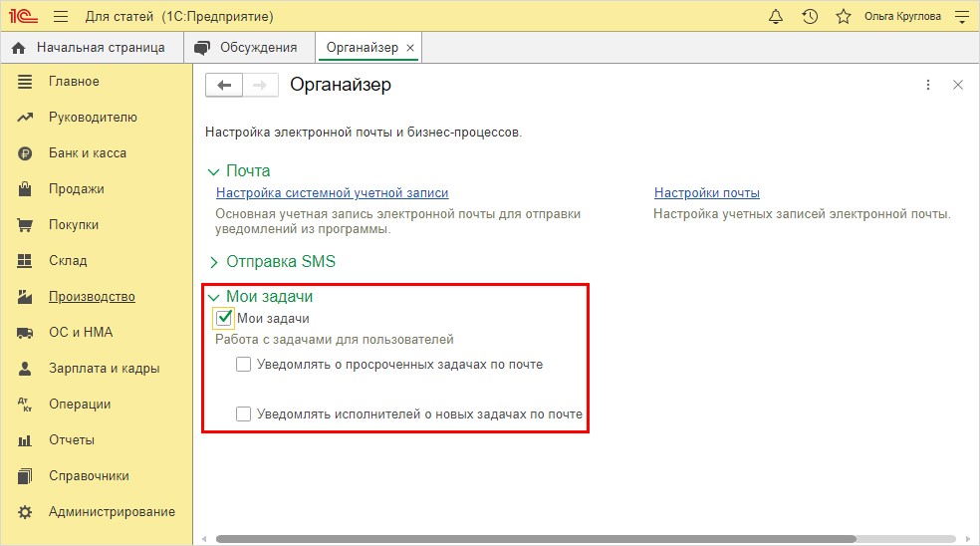Collapse the Почта section
Screen dimensions: 980x546
(x=214, y=171)
